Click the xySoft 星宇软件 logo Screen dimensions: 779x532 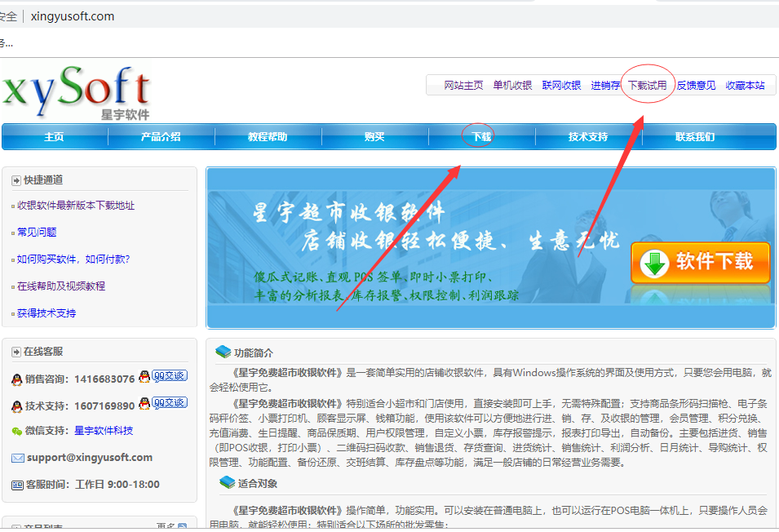click(x=76, y=92)
